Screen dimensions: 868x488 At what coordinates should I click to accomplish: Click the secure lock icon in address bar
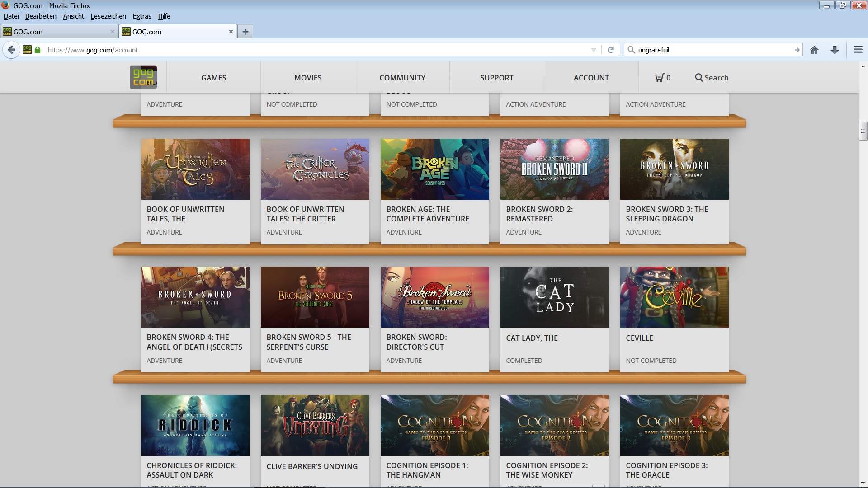(x=38, y=50)
